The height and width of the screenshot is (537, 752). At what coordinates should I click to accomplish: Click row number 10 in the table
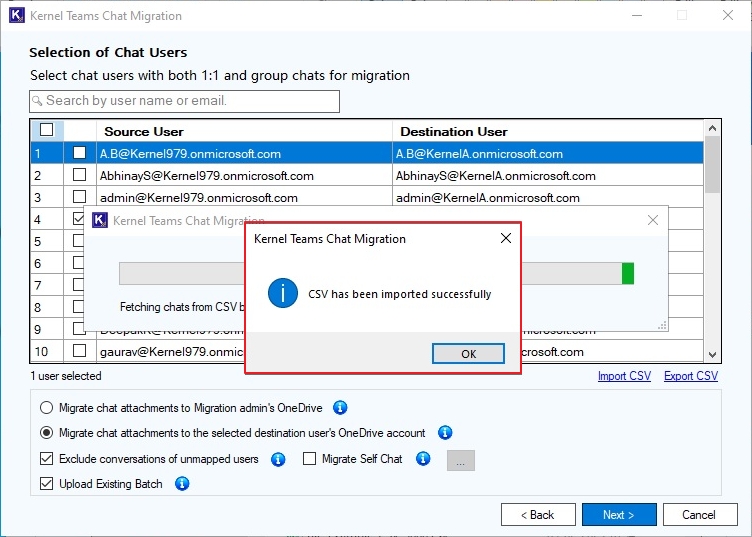[x=47, y=351]
